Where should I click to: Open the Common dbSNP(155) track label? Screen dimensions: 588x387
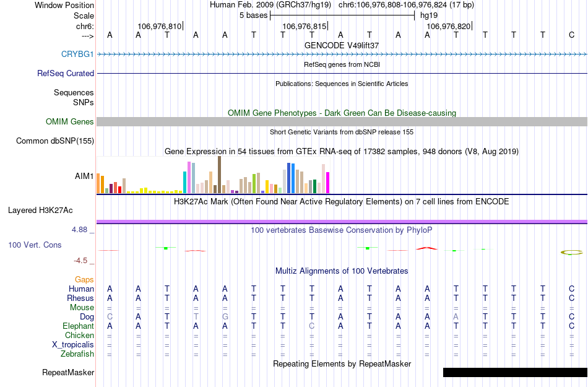pos(54,141)
